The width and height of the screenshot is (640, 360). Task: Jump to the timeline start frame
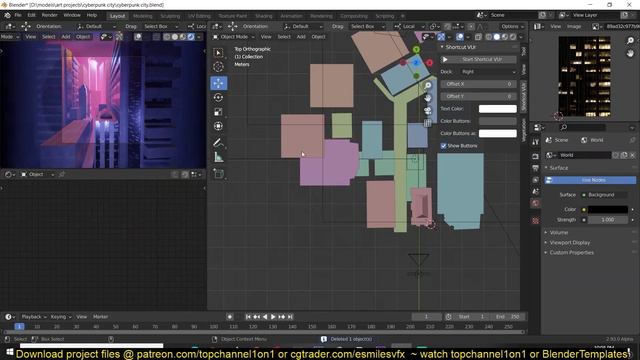coord(248,317)
